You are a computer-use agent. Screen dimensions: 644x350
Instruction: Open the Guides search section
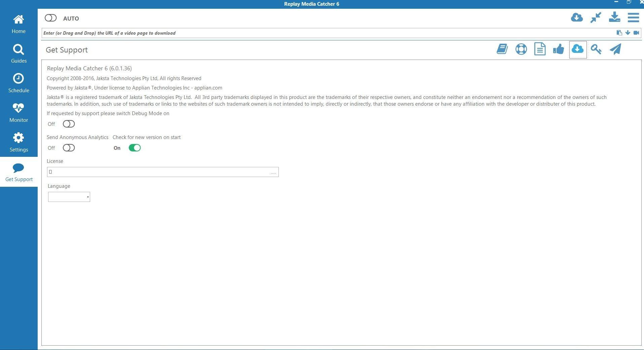18,54
